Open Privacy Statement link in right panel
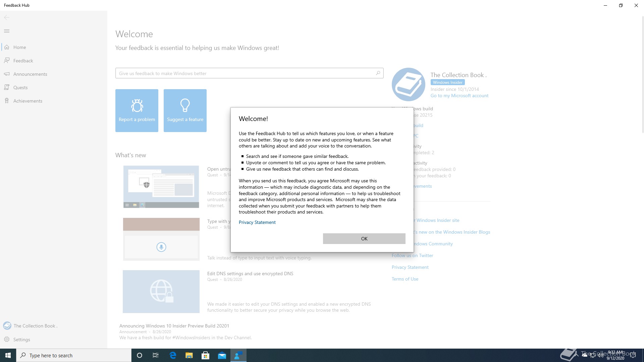This screenshot has width=644, height=362. coord(410,267)
